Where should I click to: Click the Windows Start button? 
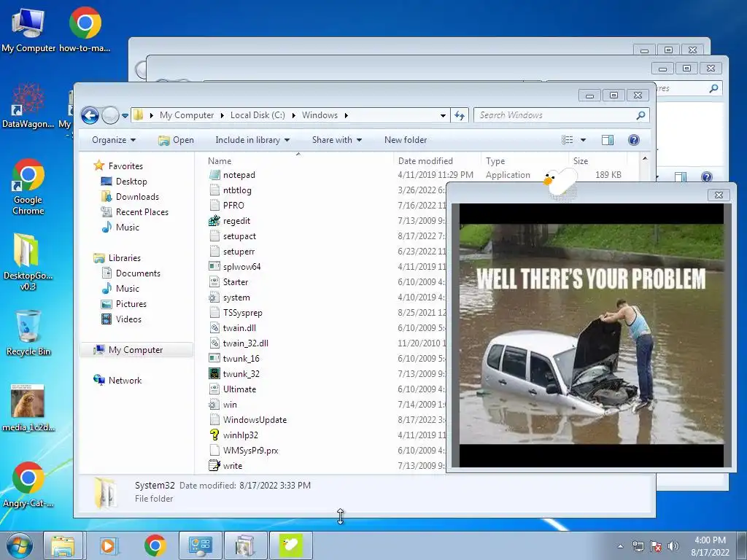[20, 545]
